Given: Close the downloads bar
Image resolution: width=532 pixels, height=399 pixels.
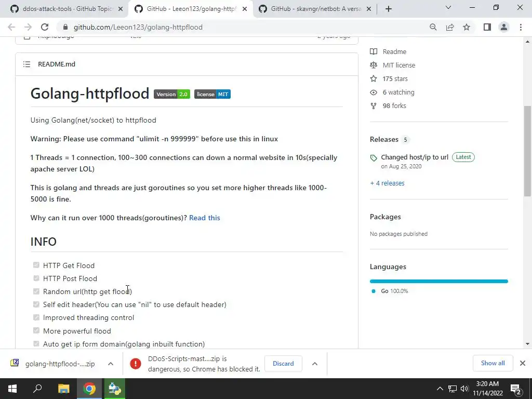Looking at the screenshot, I should [x=523, y=363].
